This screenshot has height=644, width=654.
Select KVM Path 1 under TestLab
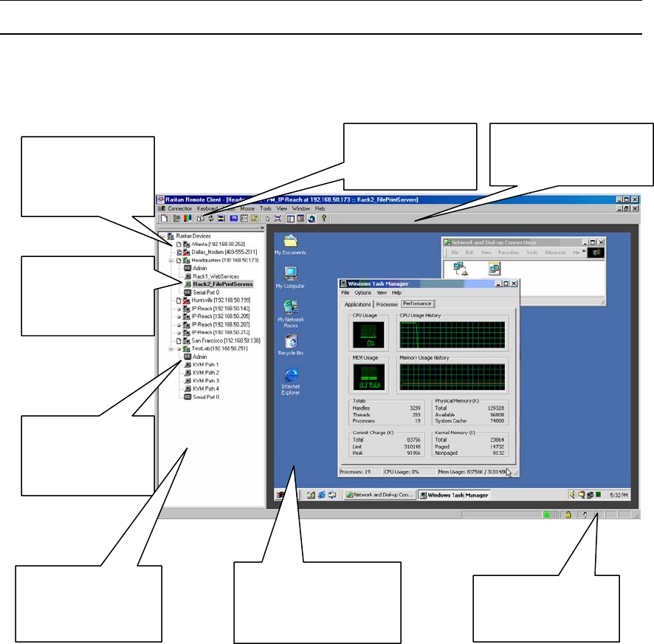click(x=206, y=365)
